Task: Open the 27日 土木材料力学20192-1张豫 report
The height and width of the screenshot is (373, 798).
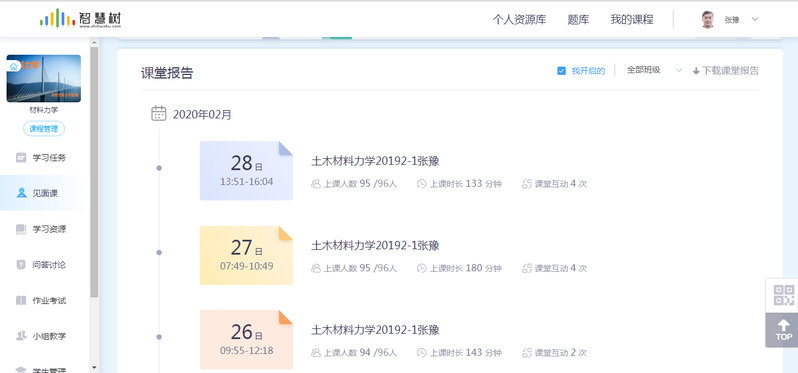Action: click(x=375, y=245)
